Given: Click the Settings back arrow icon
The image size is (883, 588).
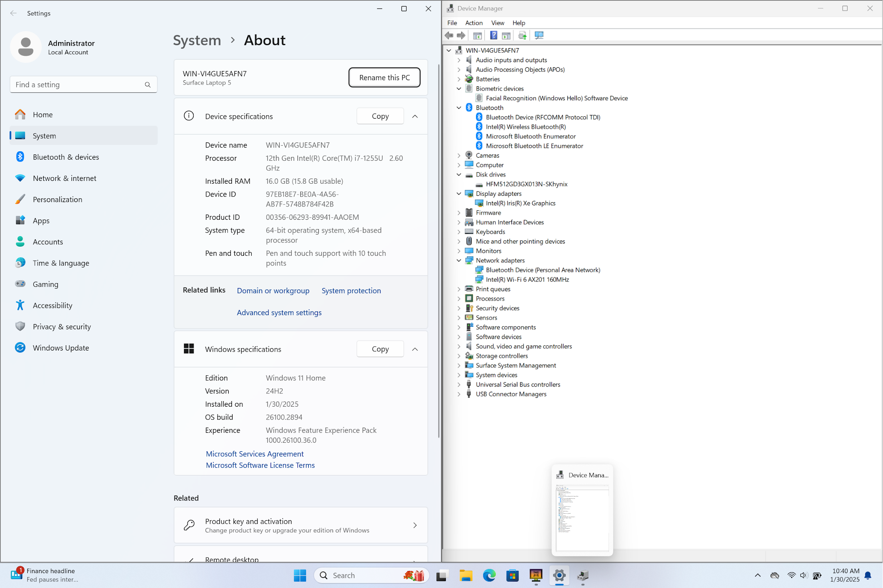Looking at the screenshot, I should click(13, 13).
